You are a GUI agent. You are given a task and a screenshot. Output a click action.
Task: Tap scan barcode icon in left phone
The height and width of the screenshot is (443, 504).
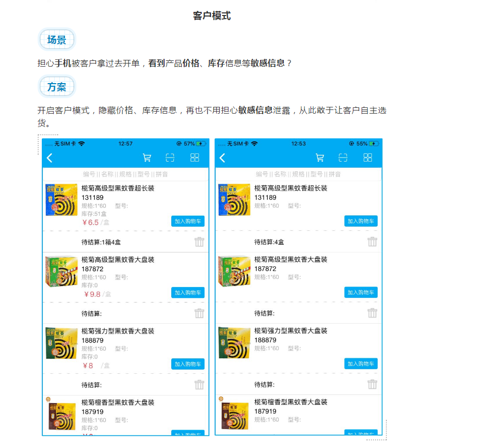point(170,157)
